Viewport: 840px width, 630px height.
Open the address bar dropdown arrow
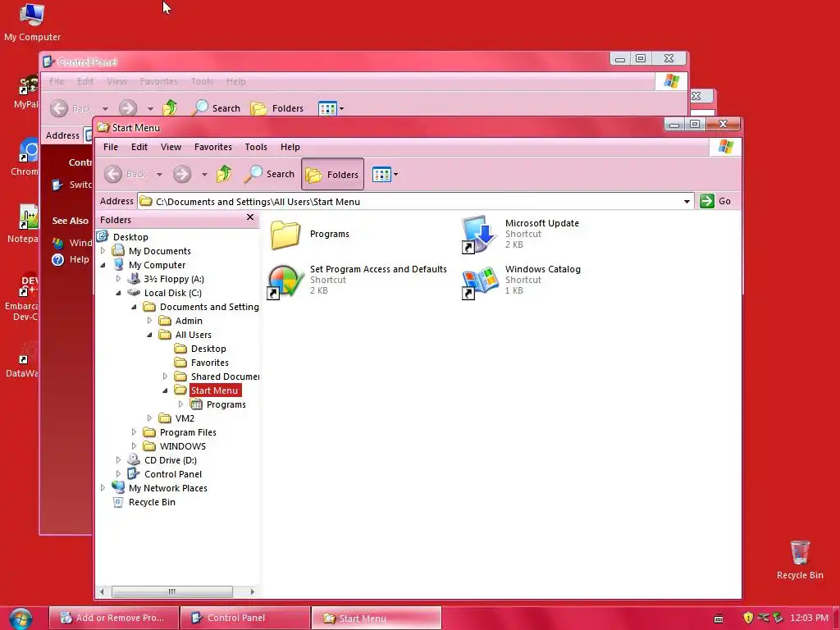point(687,202)
